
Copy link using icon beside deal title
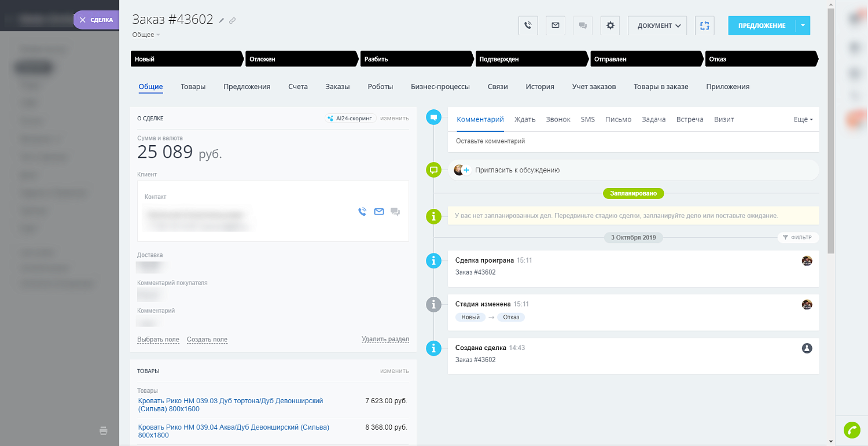click(x=232, y=20)
